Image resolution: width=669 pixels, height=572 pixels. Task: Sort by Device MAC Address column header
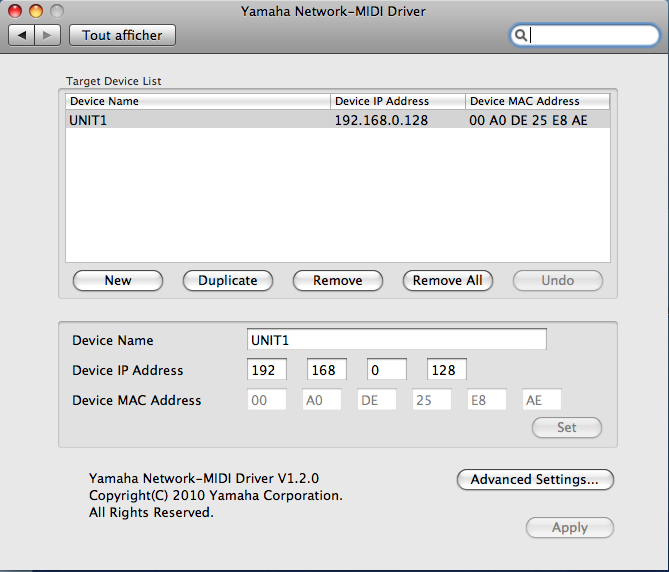[538, 101]
